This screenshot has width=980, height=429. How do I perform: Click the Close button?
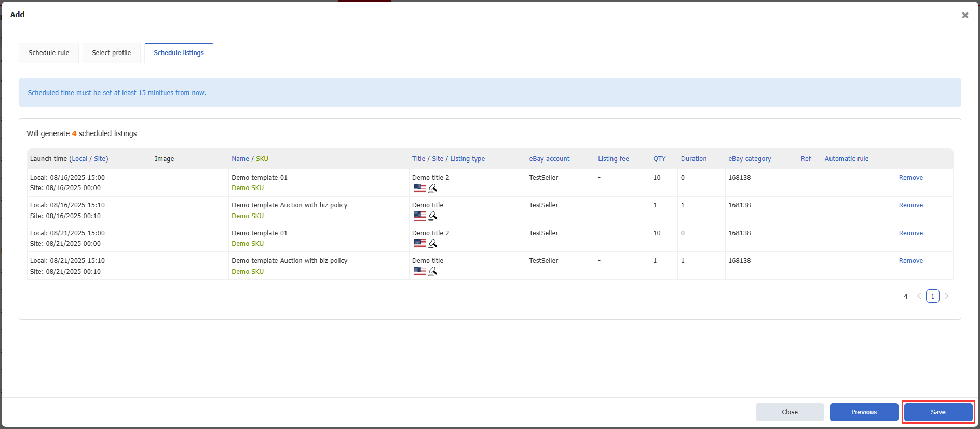point(790,412)
